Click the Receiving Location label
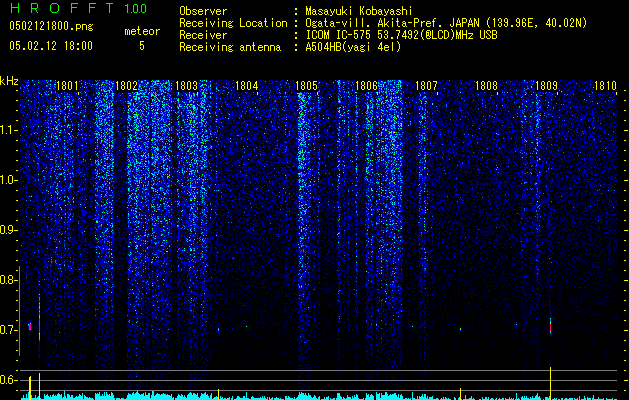This screenshot has height=400, width=629. tap(233, 23)
